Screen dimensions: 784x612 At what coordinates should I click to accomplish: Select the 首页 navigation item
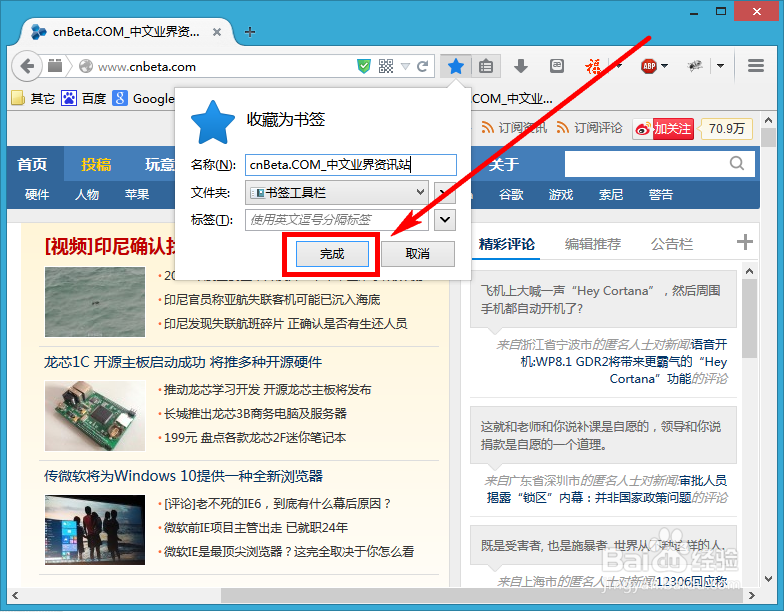pyautogui.click(x=32, y=164)
